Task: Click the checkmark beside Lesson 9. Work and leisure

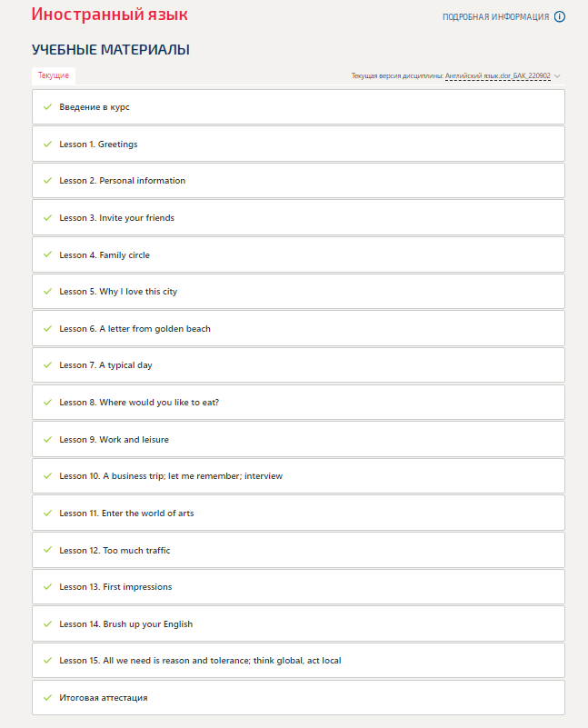Action: [47, 440]
